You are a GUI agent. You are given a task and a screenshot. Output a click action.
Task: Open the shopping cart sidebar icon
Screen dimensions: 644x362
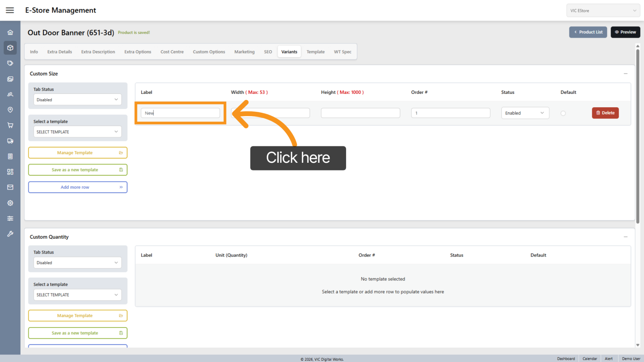pos(10,125)
